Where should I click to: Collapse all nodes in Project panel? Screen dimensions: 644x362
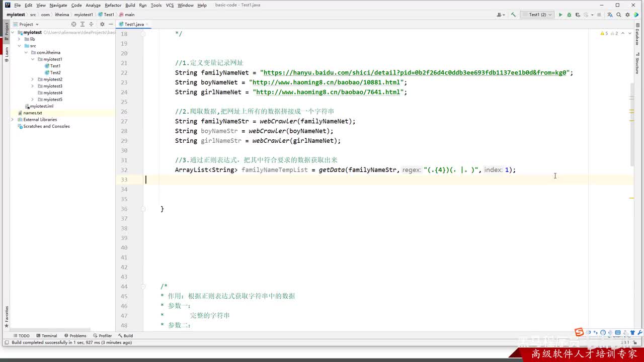pyautogui.click(x=92, y=24)
